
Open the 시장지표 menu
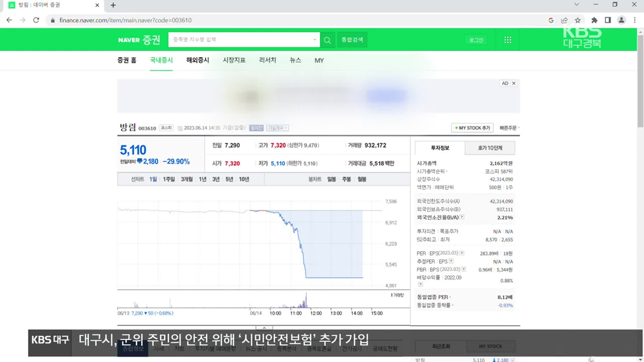(x=234, y=60)
